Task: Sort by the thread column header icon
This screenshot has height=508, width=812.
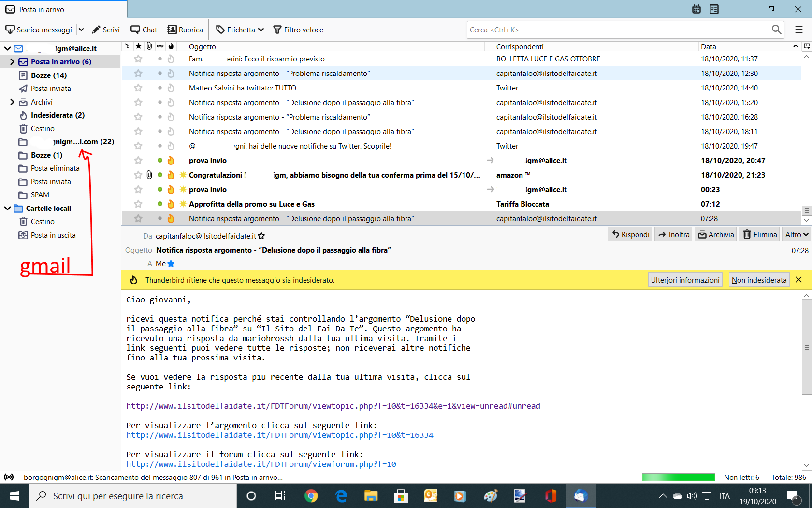Action: pos(127,46)
